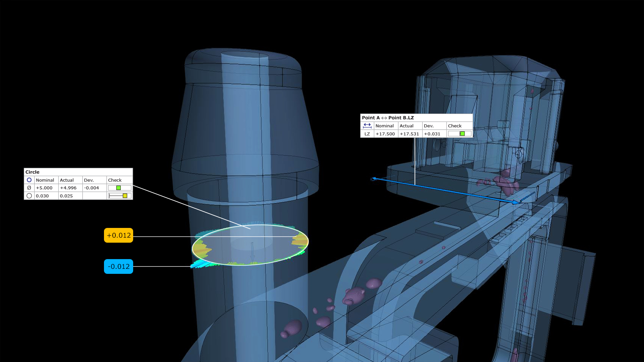Click the distance icon in Point A table
This screenshot has width=644, height=362.
click(x=367, y=126)
